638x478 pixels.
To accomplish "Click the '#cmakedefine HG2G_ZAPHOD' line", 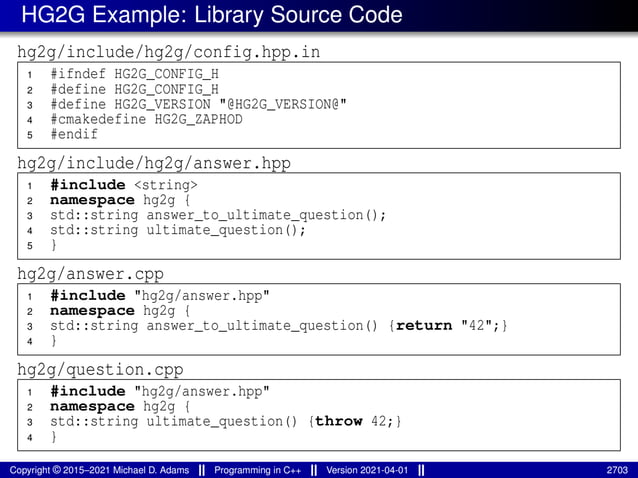I will point(146,119).
